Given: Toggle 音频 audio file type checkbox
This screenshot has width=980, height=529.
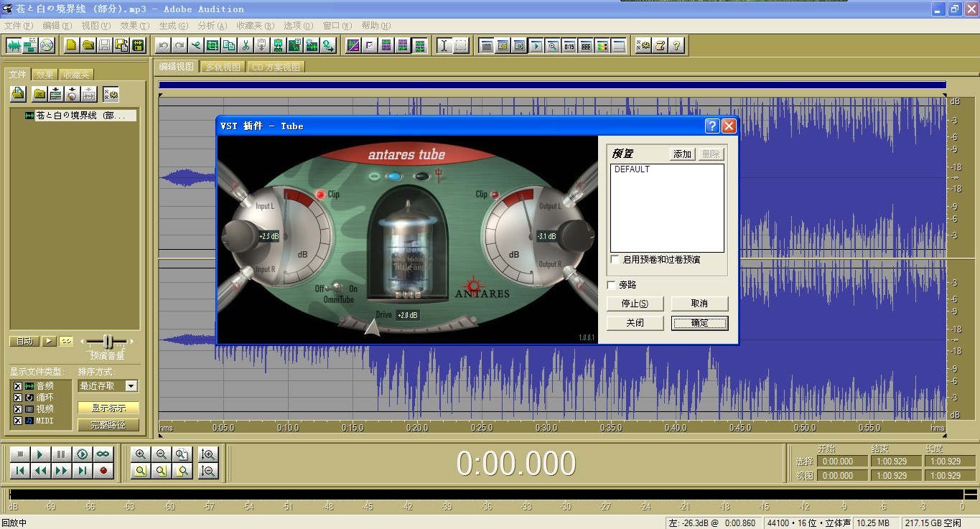Looking at the screenshot, I should tap(18, 386).
